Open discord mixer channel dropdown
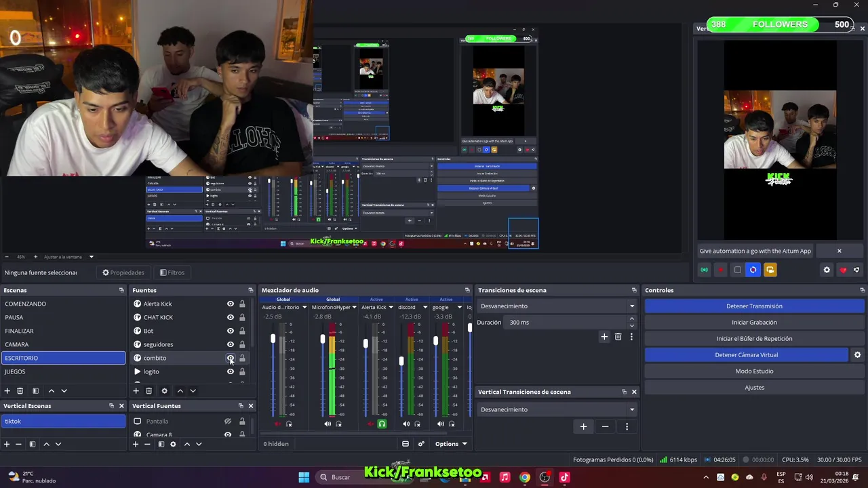868x488 pixels. [x=425, y=307]
